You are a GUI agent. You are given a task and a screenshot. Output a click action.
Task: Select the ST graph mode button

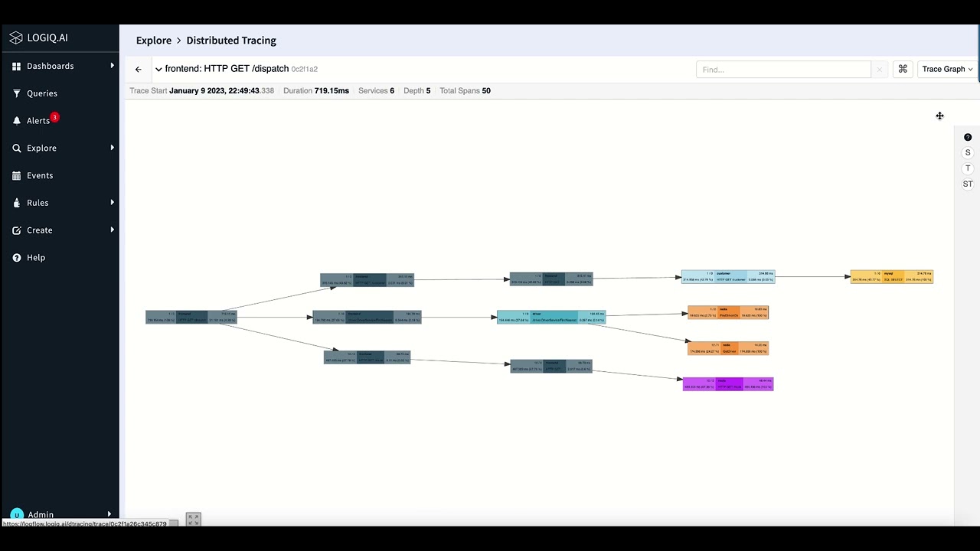coord(968,184)
